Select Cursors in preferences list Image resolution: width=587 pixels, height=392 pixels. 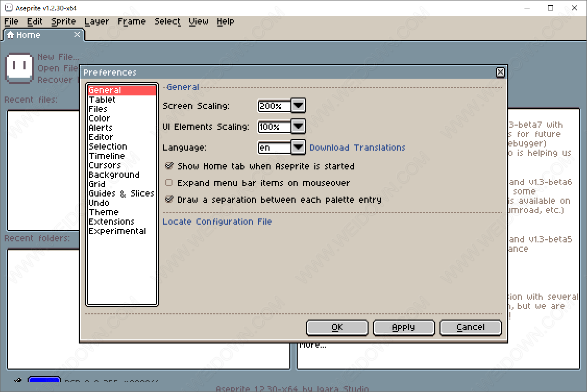[x=121, y=165]
